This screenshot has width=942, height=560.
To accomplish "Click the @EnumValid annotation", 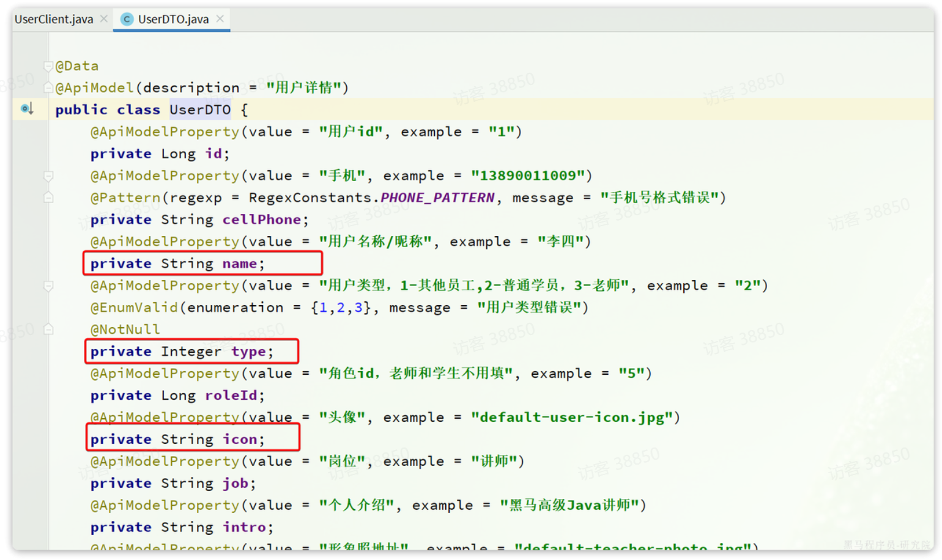I will [x=134, y=308].
